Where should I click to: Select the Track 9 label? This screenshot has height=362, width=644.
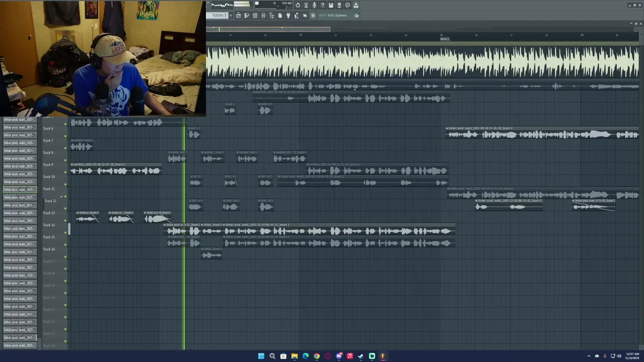pyautogui.click(x=48, y=165)
